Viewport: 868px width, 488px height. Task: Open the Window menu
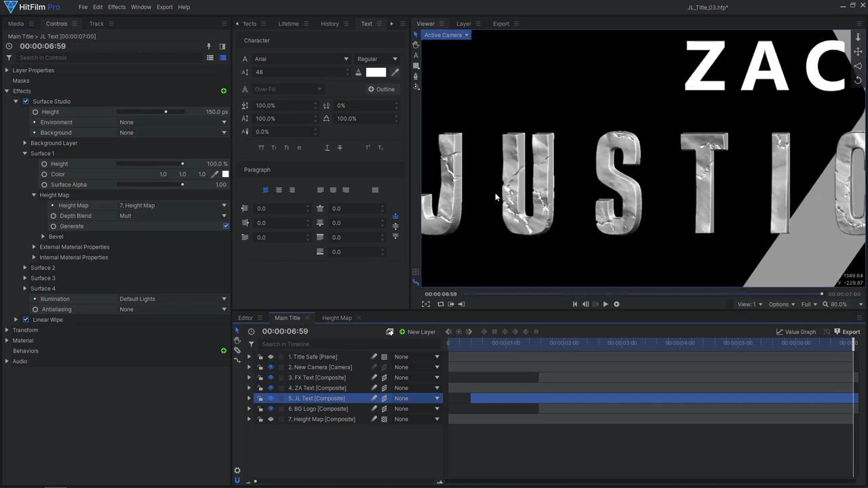(x=141, y=7)
